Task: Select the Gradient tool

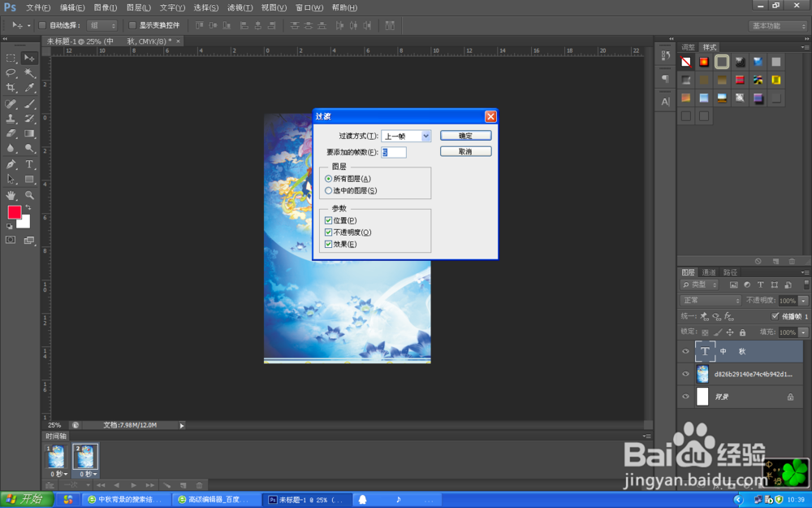Action: [29, 134]
